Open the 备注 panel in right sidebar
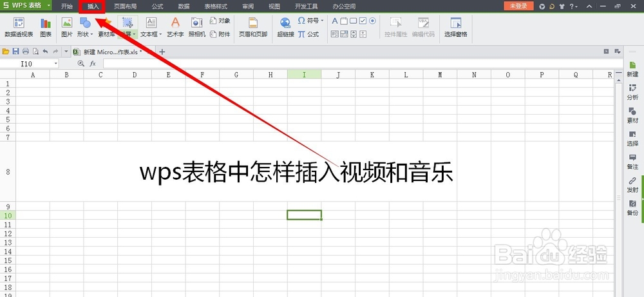The image size is (644, 297). (x=632, y=162)
